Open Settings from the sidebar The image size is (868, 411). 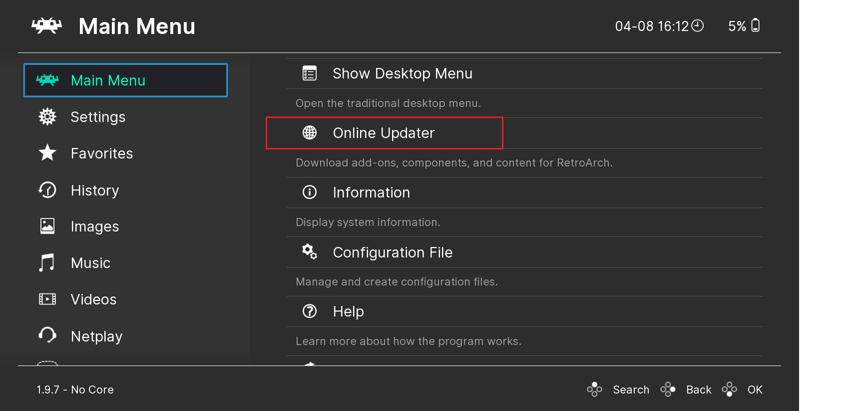point(125,116)
